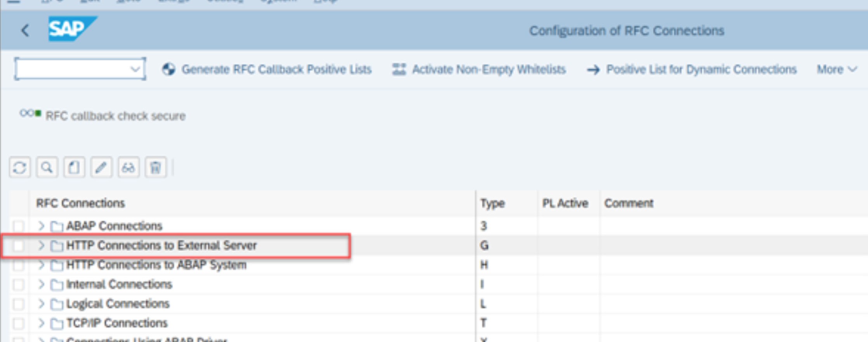This screenshot has width=868, height=342.
Task: Click type value 3 for ABAP Connections
Action: (x=484, y=226)
